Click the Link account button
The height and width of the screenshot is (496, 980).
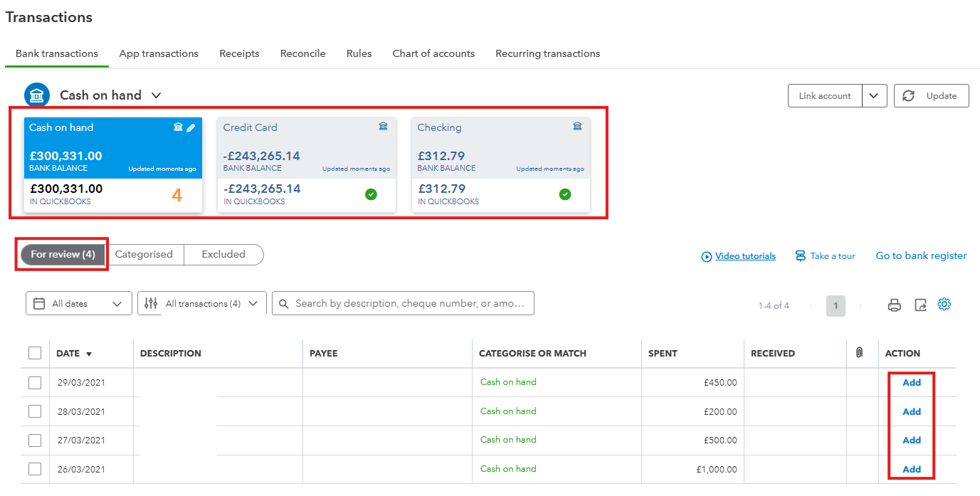click(825, 96)
